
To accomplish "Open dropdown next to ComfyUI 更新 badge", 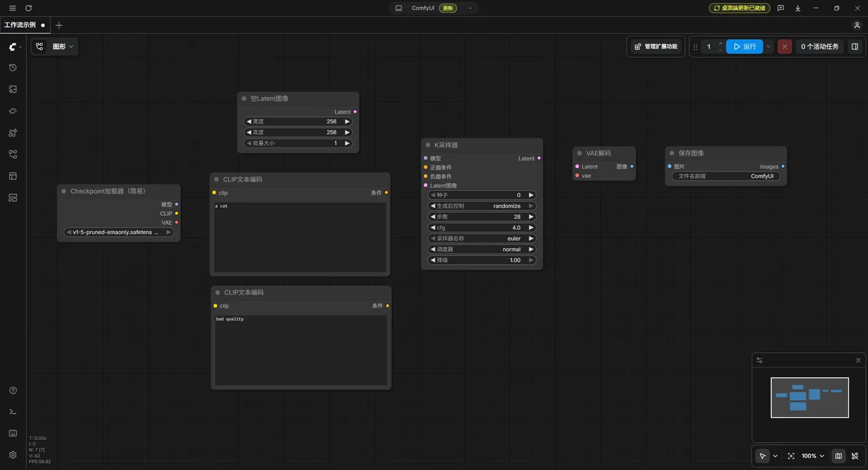I will click(470, 8).
